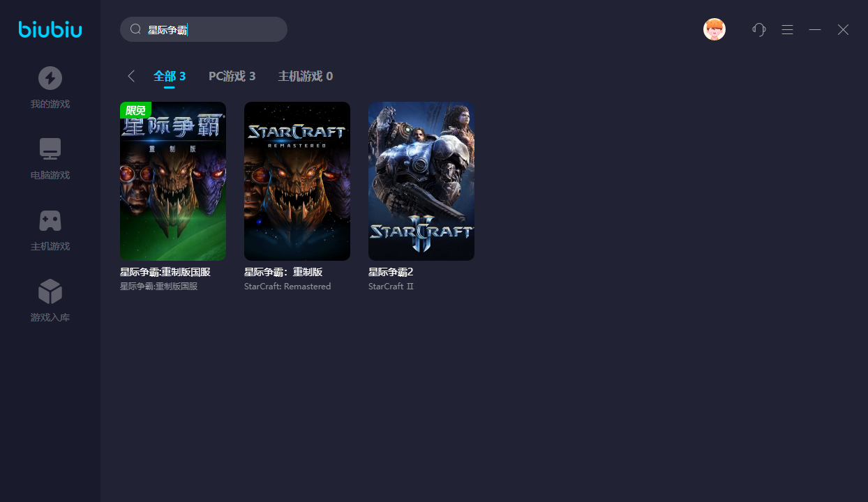Click the search magnifier icon
This screenshot has width=868, height=502.
(x=136, y=29)
